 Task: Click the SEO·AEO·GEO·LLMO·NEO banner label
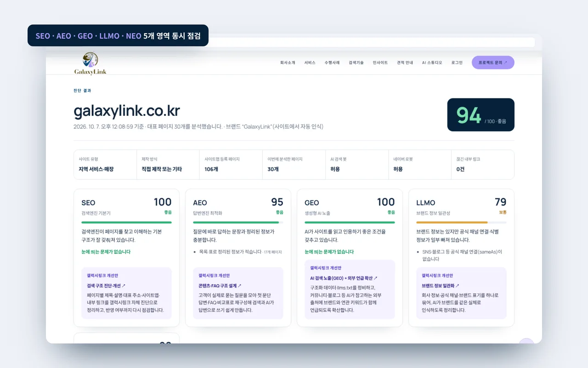click(x=118, y=35)
